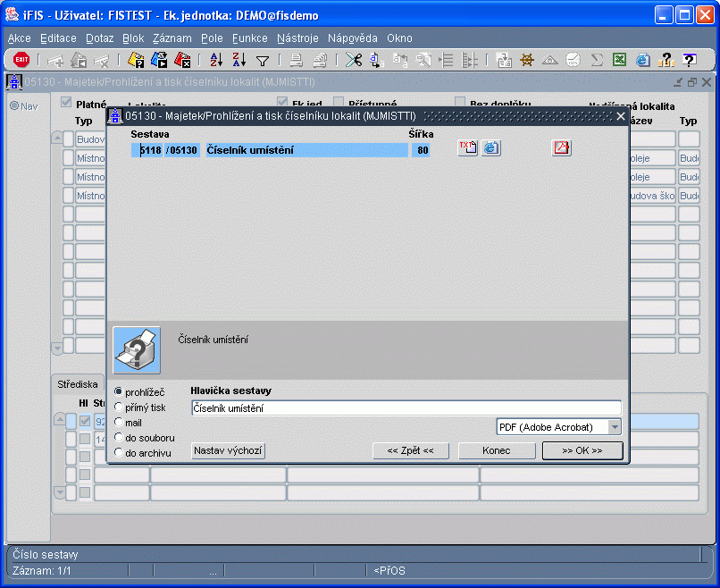
Task: Click the Excel export toolbar icon
Action: click(x=619, y=60)
